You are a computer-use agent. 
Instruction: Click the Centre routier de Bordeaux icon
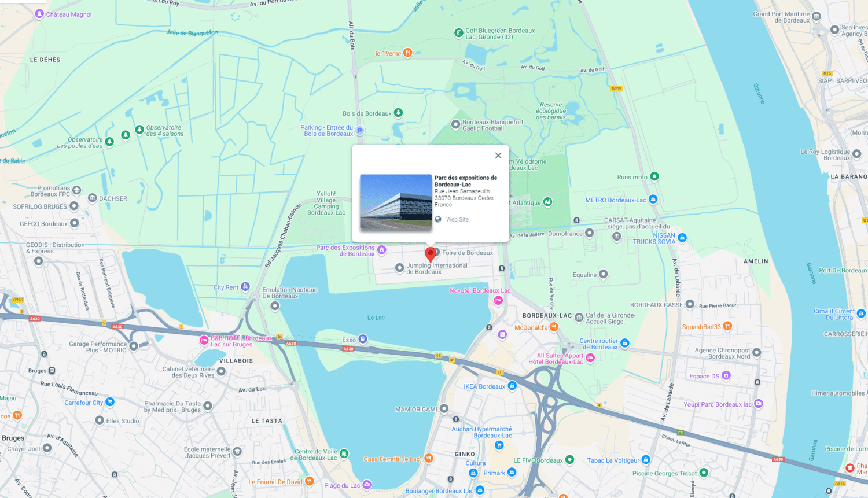click(625, 343)
